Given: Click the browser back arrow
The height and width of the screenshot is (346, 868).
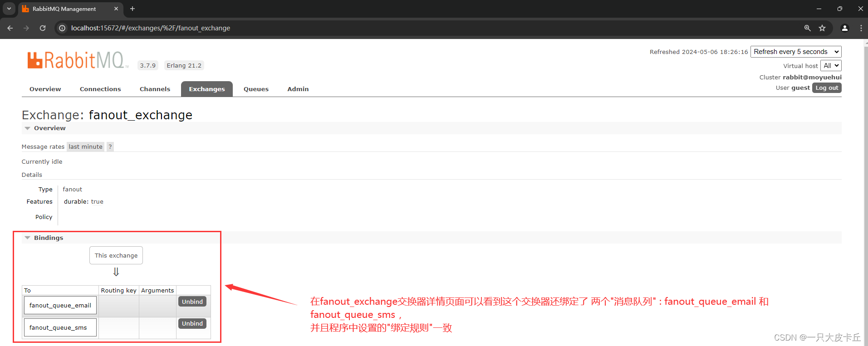Looking at the screenshot, I should tap(10, 28).
